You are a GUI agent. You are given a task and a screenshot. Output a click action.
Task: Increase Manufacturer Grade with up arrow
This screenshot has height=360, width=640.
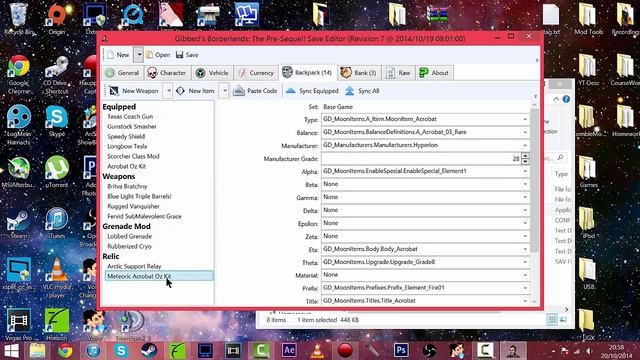click(525, 156)
